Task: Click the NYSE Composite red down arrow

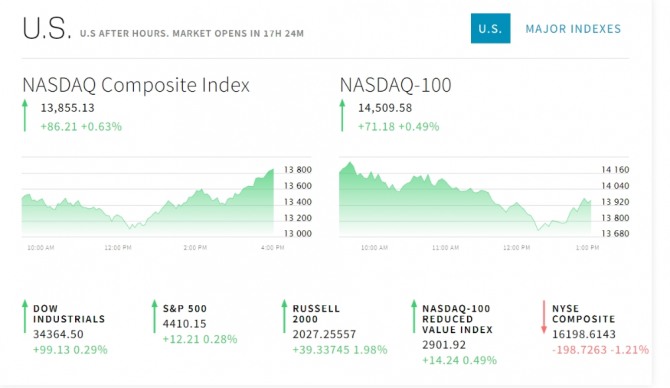Action: [x=544, y=317]
